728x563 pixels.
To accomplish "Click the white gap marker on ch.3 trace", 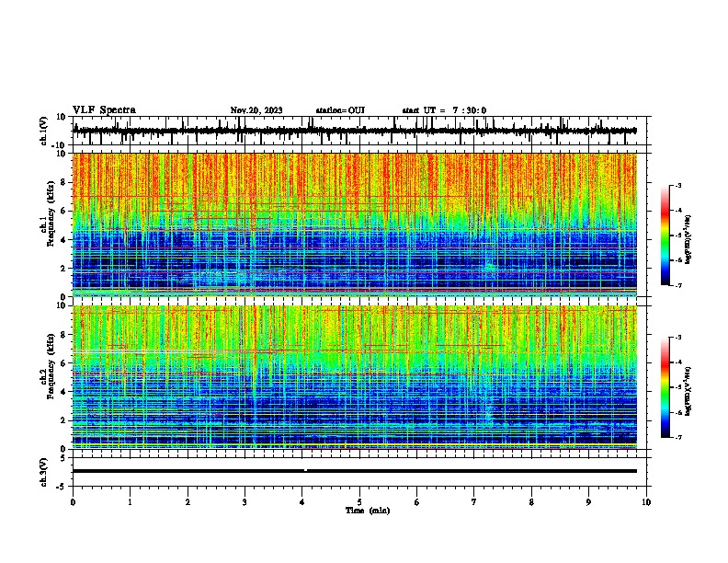I will tap(305, 470).
